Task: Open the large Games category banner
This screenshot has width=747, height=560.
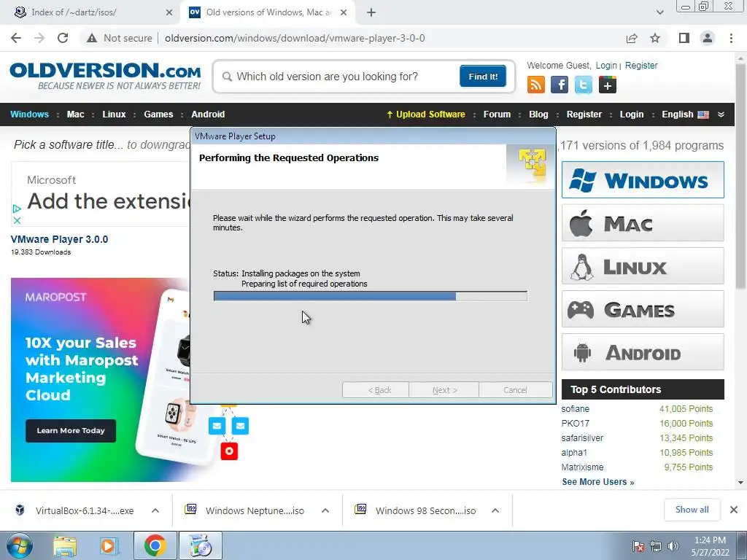Action: [x=643, y=309]
